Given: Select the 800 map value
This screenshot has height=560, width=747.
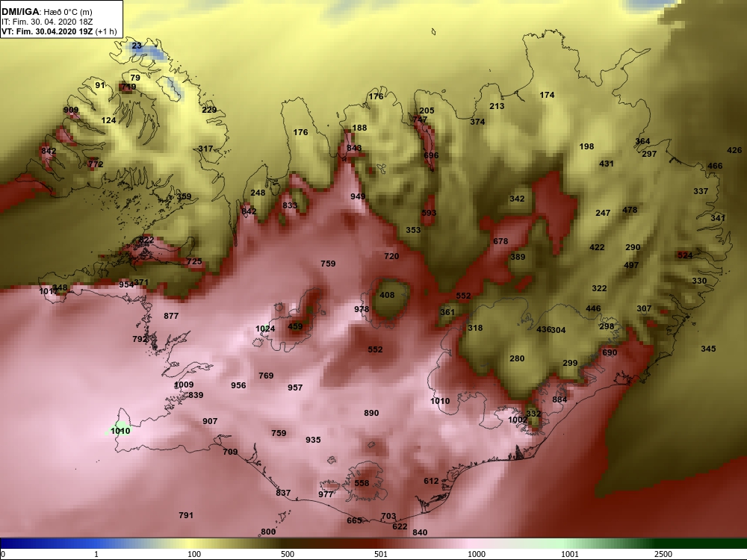Looking at the screenshot, I should point(268,532).
